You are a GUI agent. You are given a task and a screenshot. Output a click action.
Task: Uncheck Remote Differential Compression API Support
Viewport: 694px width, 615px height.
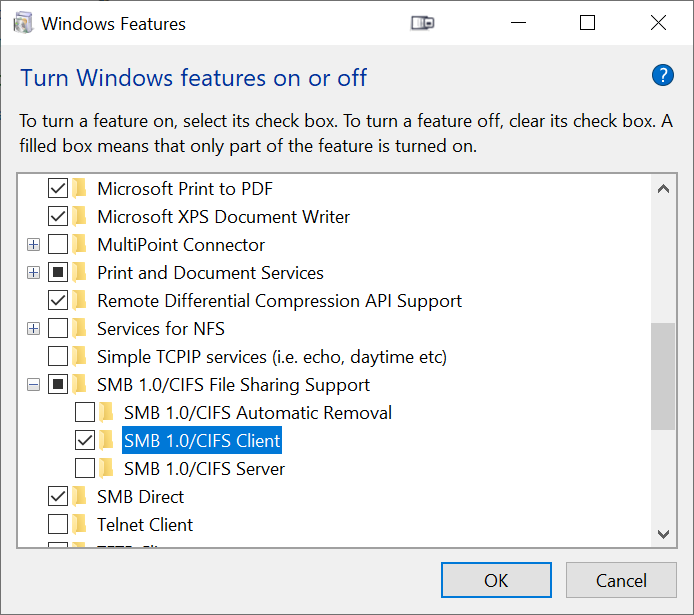click(x=58, y=300)
